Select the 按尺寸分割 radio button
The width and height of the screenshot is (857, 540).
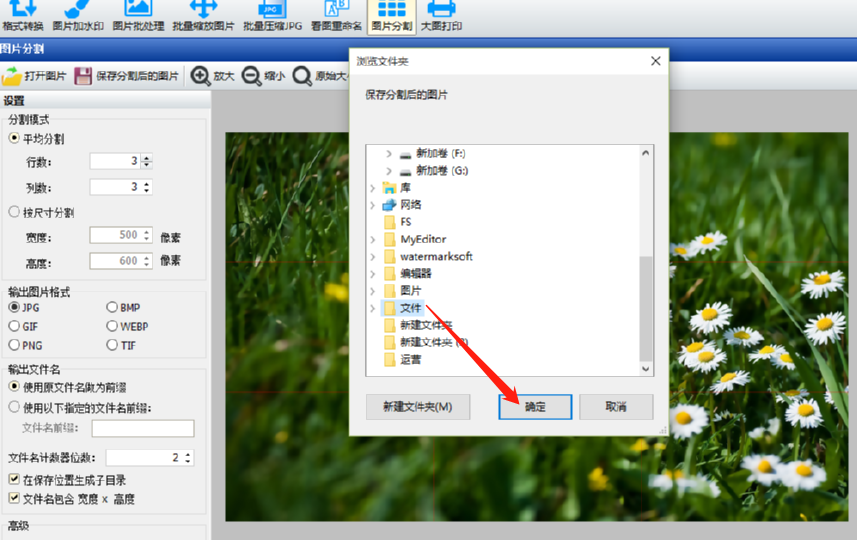(x=14, y=212)
